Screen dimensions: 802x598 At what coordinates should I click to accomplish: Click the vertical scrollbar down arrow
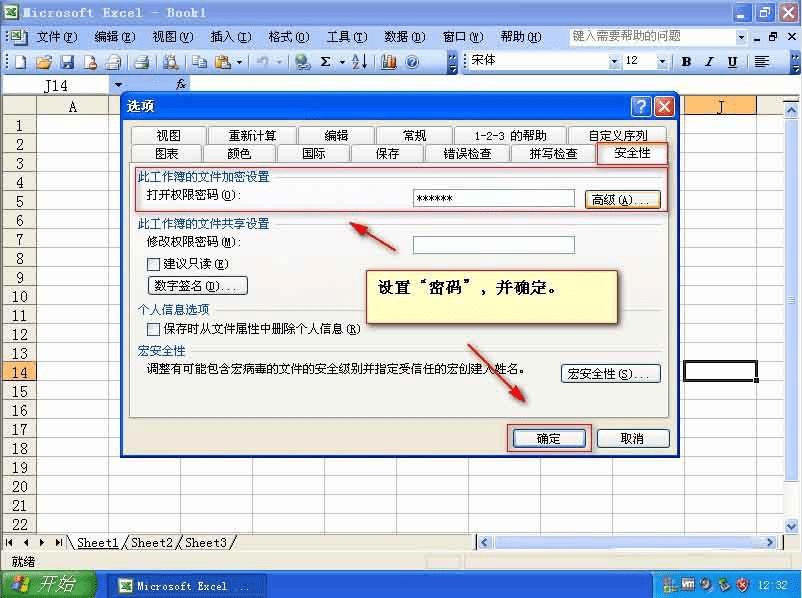coord(792,525)
